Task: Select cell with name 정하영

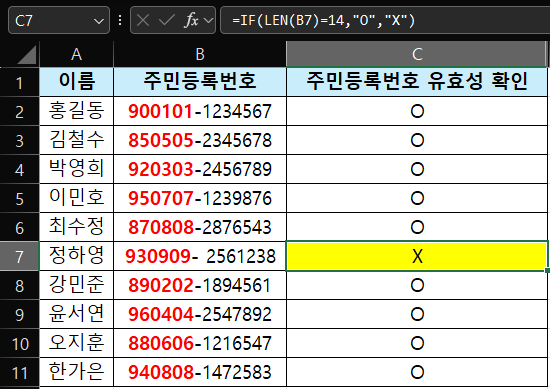Action: (76, 256)
